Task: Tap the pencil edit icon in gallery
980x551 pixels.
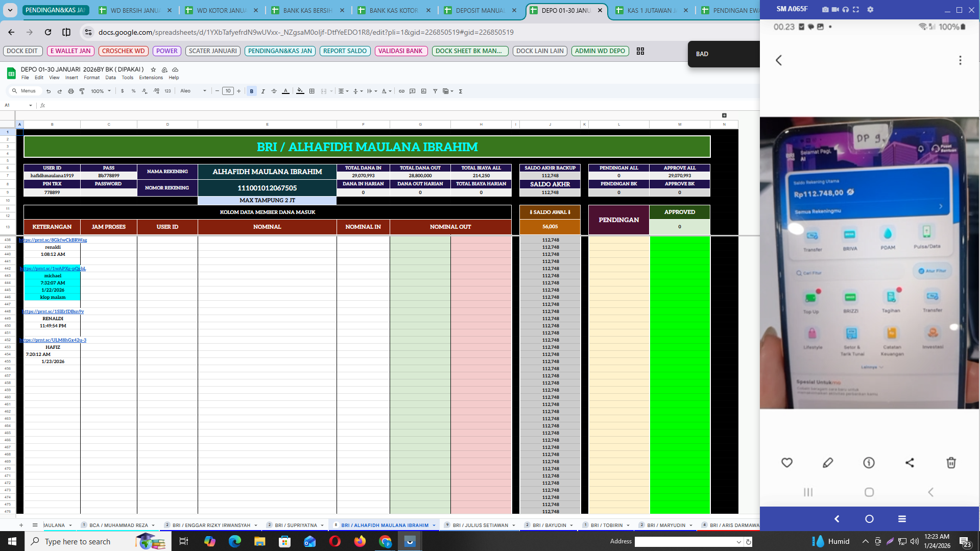Action: click(x=828, y=463)
